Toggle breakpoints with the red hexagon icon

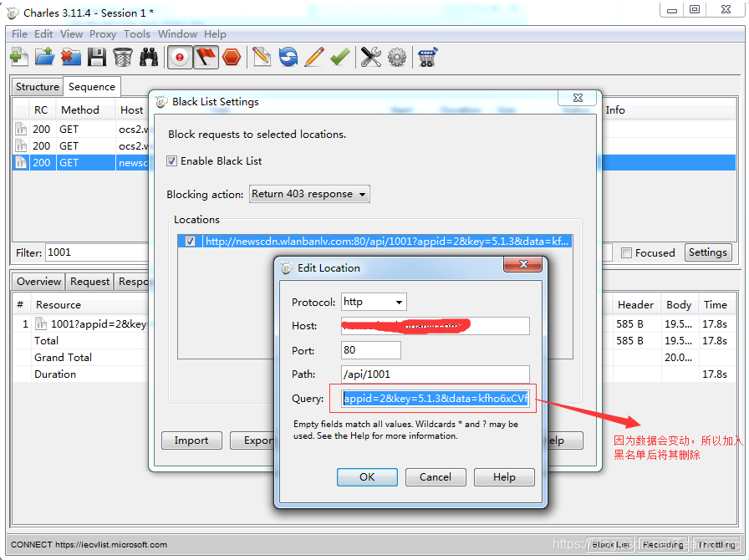pos(232,58)
